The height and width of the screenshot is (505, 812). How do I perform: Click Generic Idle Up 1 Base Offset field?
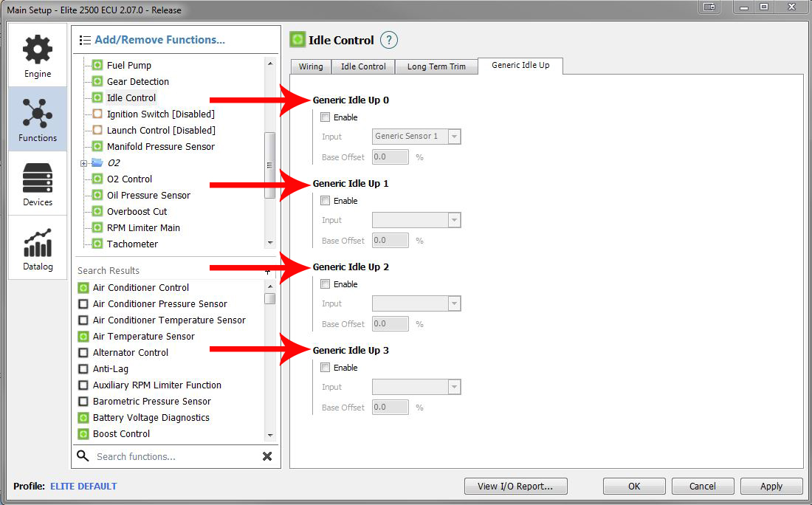coord(390,240)
